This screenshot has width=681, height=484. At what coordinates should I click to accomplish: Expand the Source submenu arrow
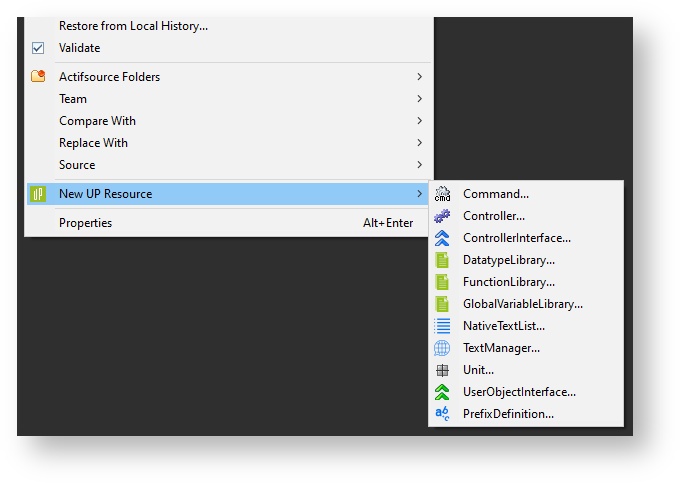tap(419, 165)
